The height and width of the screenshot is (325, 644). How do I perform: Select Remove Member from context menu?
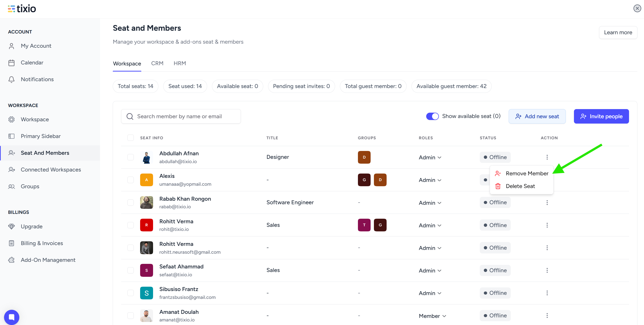coord(527,174)
